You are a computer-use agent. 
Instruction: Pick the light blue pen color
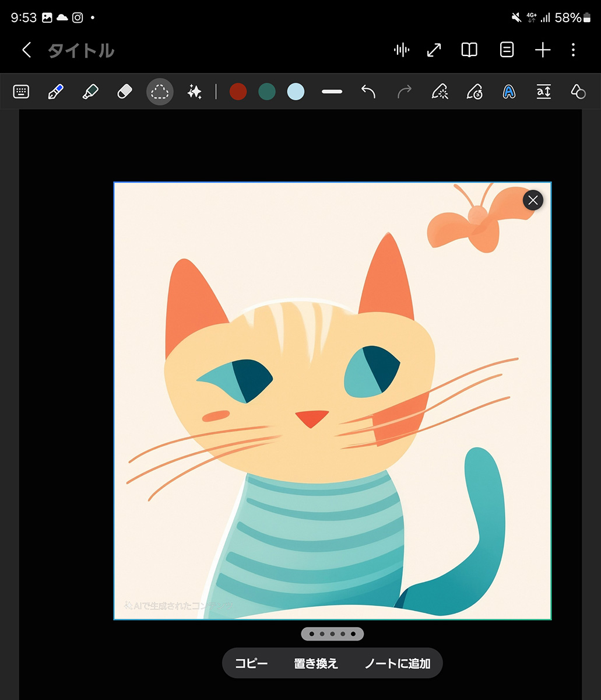tap(296, 92)
